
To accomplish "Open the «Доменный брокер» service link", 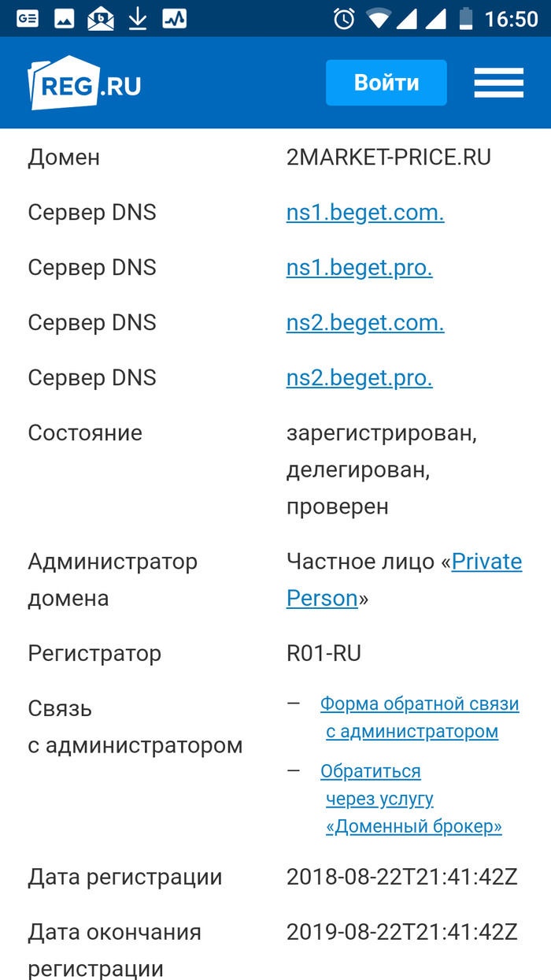I will pos(414,826).
